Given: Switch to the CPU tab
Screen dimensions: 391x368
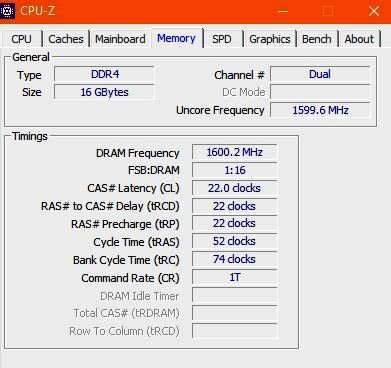Looking at the screenshot, I should point(22,39).
